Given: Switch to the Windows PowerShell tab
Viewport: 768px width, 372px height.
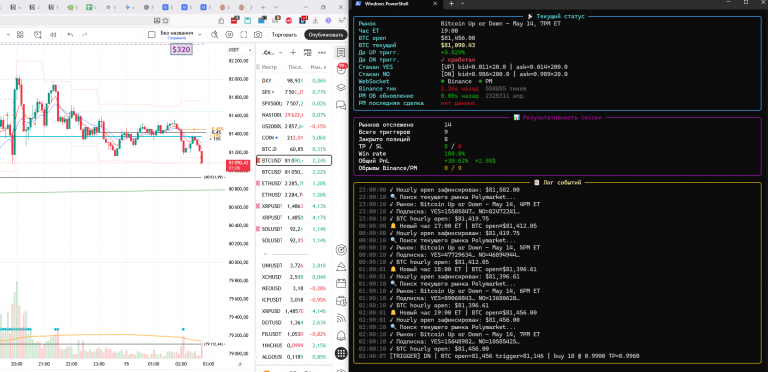Looking at the screenshot, I should coord(396,3).
